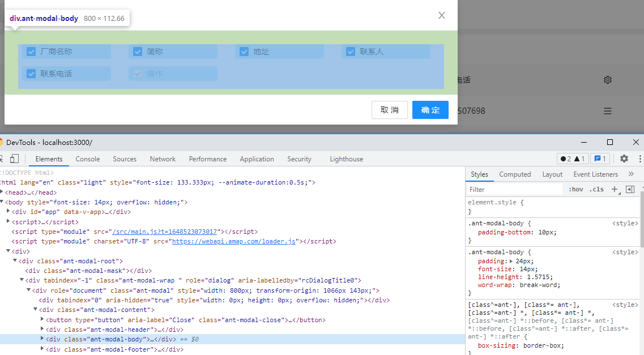Select the Event Listeners pane tab

pos(595,174)
